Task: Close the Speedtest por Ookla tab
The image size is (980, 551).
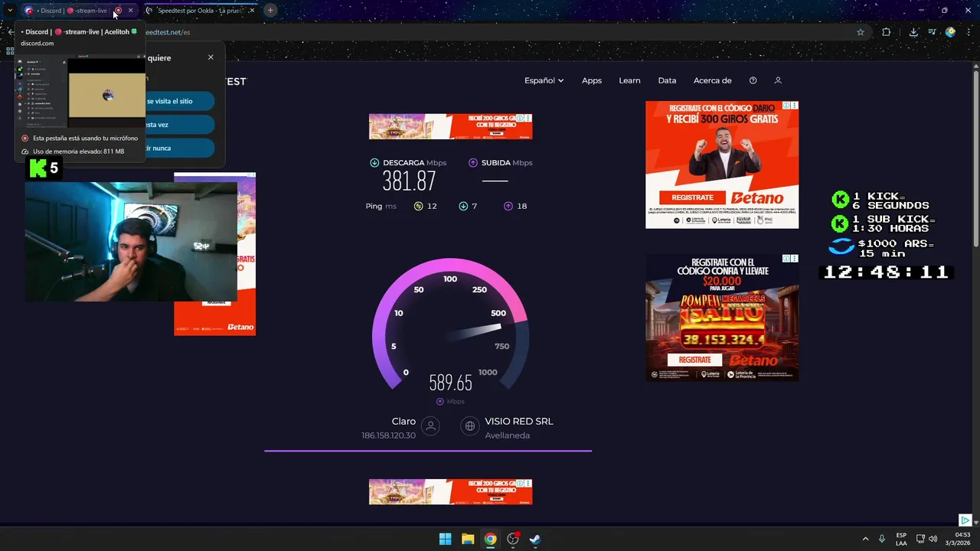Action: coord(251,11)
